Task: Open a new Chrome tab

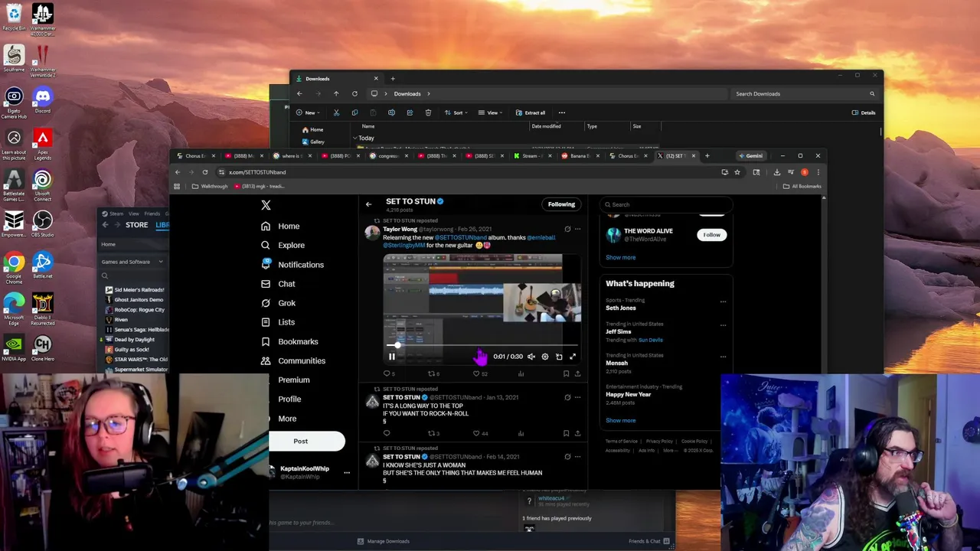Action: coord(707,156)
